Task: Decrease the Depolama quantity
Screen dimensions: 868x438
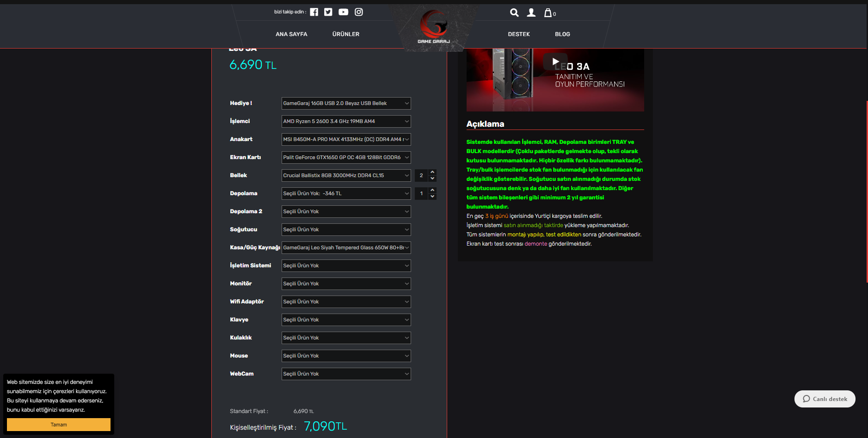Action: tap(432, 197)
